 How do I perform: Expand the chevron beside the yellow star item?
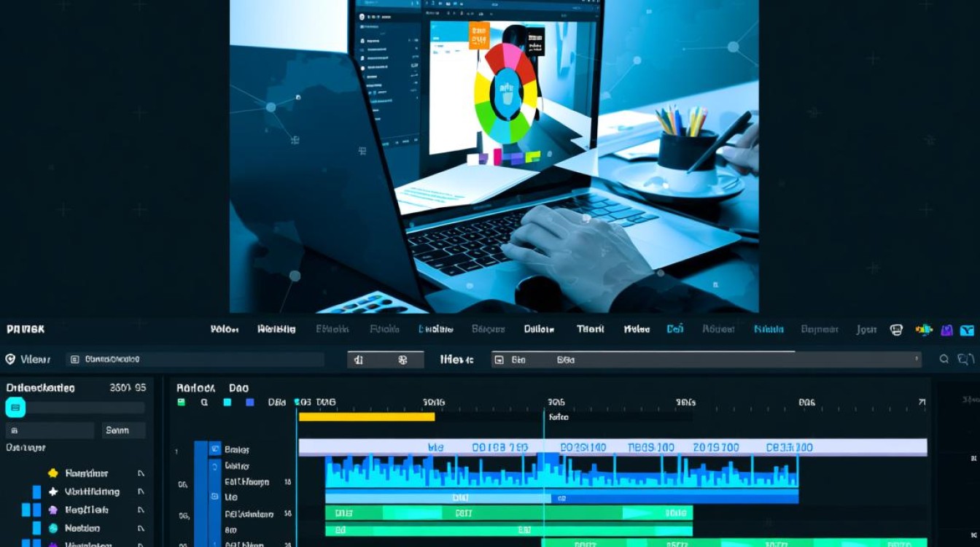coord(141,473)
